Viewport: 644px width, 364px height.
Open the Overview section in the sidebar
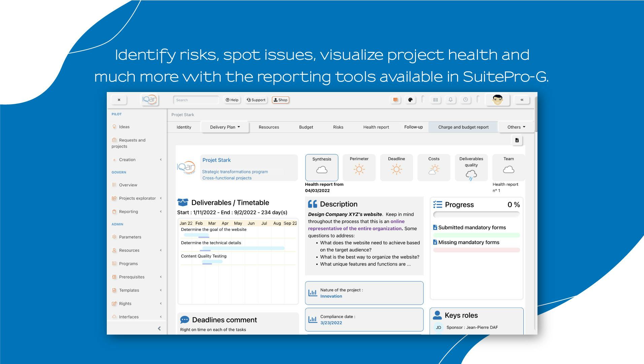pos(128,185)
